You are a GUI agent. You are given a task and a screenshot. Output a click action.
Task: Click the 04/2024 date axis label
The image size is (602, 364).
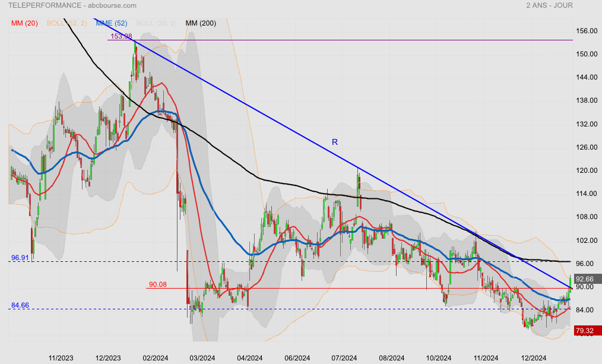coord(249,358)
